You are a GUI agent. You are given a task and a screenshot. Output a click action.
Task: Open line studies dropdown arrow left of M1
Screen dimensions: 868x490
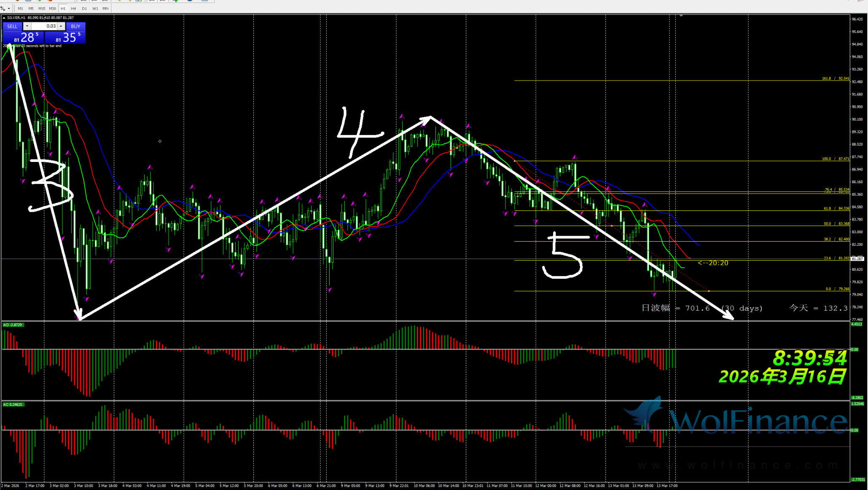(9, 8)
